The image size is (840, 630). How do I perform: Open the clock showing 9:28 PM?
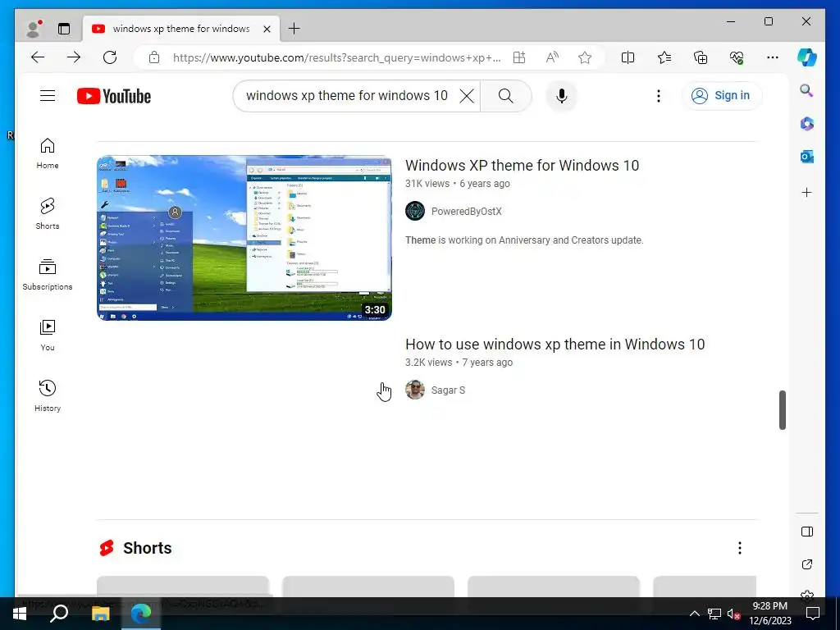tap(769, 614)
